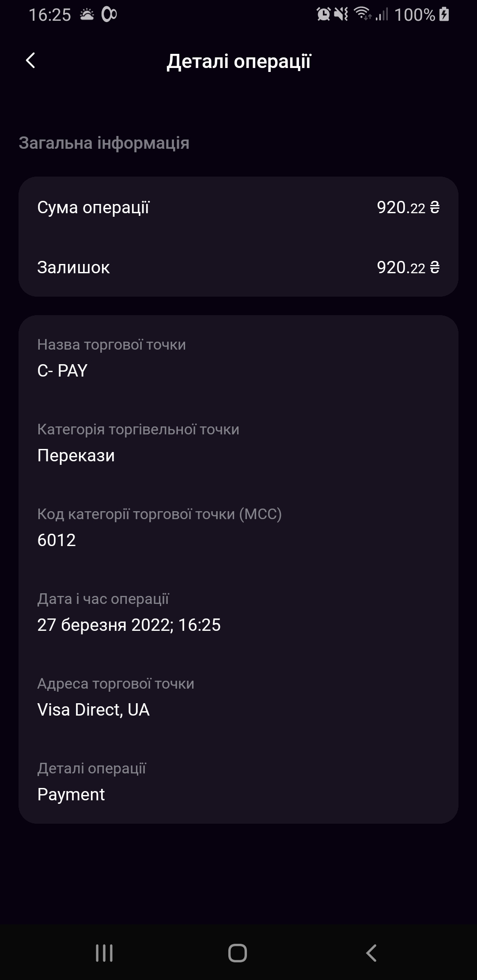Screen dimensions: 477x980
Task: Tap the Android navigation back button
Action: [371, 953]
